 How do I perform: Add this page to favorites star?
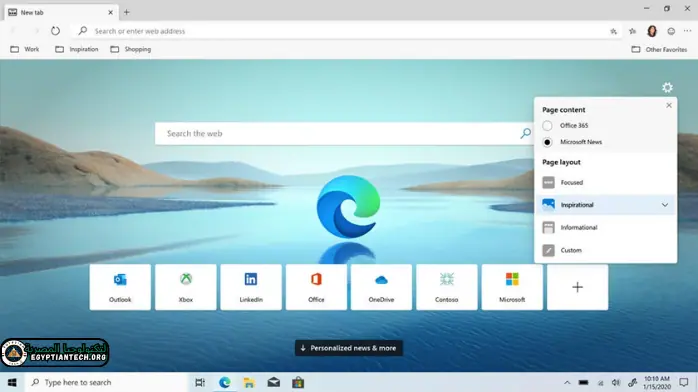[x=613, y=31]
